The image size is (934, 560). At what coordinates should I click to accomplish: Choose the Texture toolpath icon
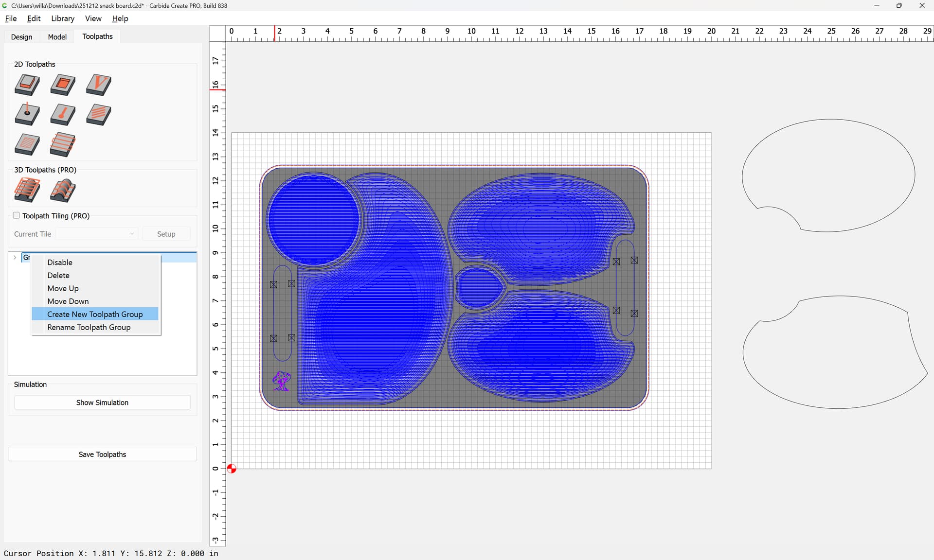pyautogui.click(x=99, y=115)
